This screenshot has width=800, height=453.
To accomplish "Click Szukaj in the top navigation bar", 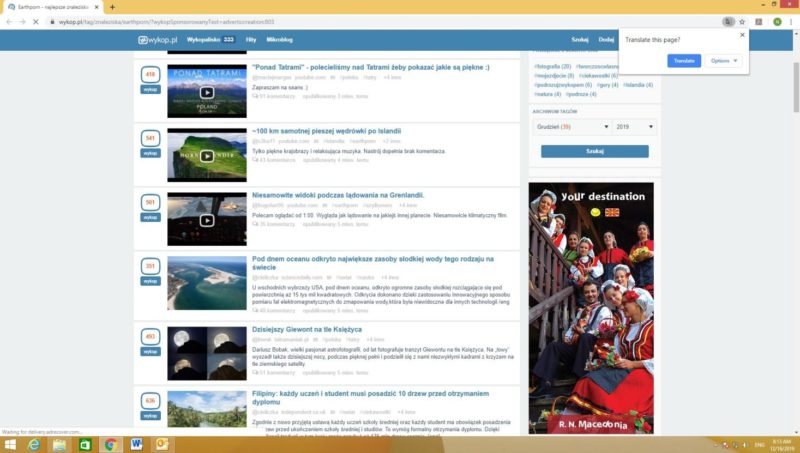I will [580, 40].
